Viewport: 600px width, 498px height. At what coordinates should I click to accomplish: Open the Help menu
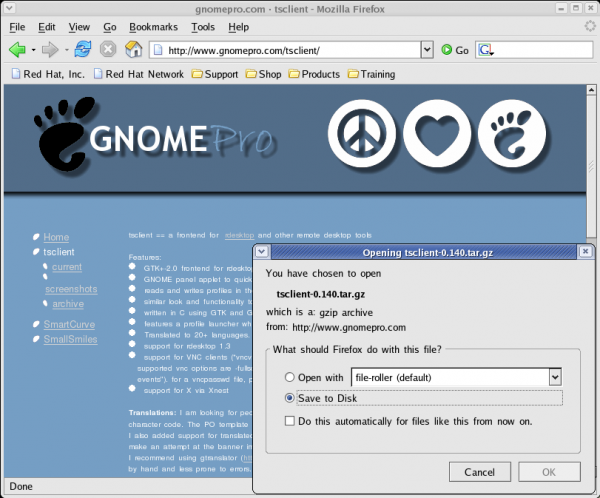pyautogui.click(x=239, y=27)
